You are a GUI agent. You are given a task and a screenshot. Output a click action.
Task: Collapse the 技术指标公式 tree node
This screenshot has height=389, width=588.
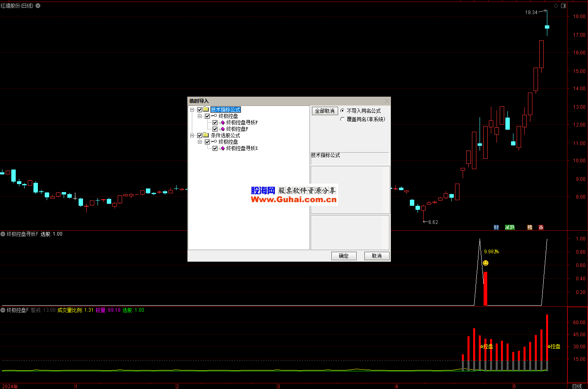tap(192, 110)
